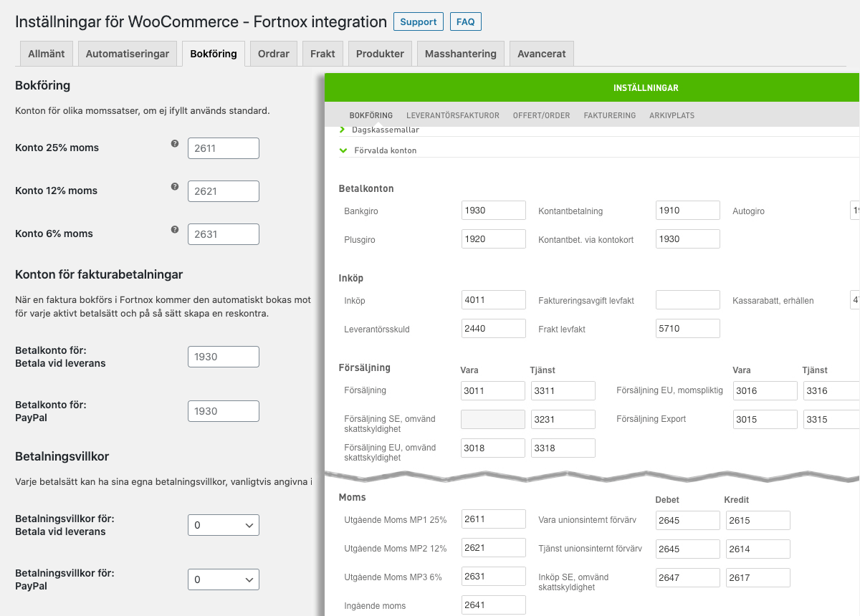The height and width of the screenshot is (616, 860).
Task: Open Betalningsvillkor dropdown for PayPal
Action: pos(223,579)
